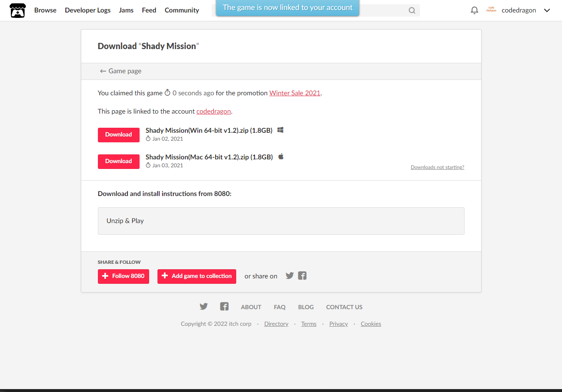Open CONTACT US footer link
Viewport: 562px width, 392px height.
point(344,307)
